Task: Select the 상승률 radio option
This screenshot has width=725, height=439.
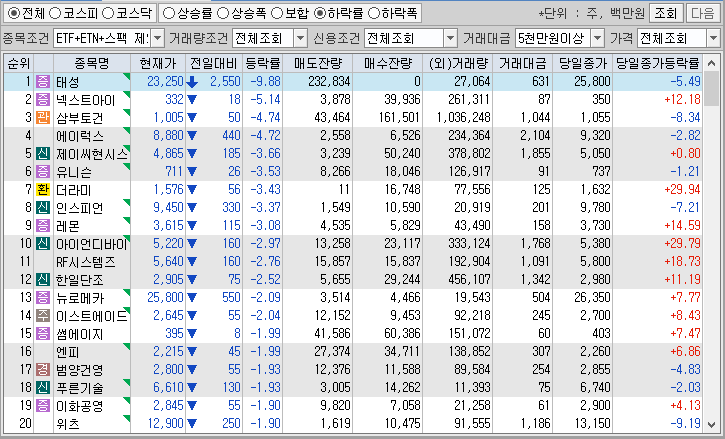Action: point(169,13)
